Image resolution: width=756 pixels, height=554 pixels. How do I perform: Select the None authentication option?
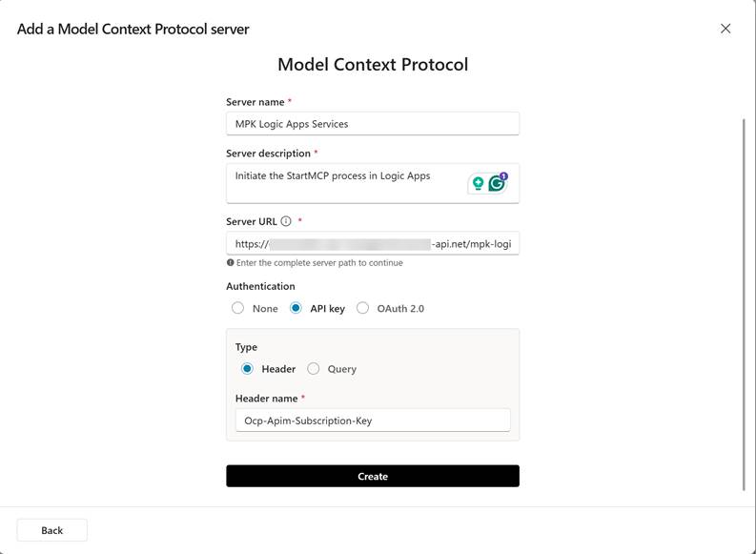click(238, 308)
